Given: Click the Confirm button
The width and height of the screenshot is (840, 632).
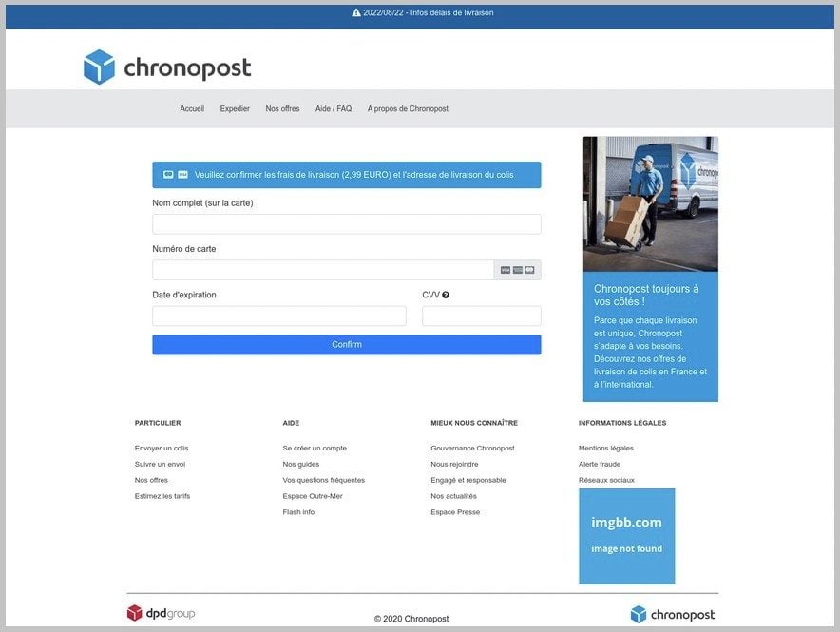Looking at the screenshot, I should point(347,344).
